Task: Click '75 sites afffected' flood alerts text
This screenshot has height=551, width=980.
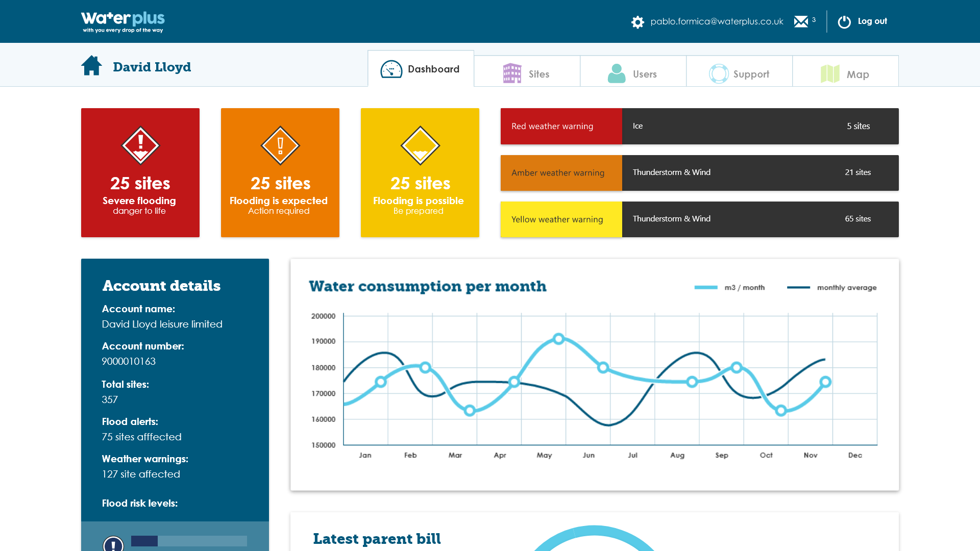Action: coord(142,437)
